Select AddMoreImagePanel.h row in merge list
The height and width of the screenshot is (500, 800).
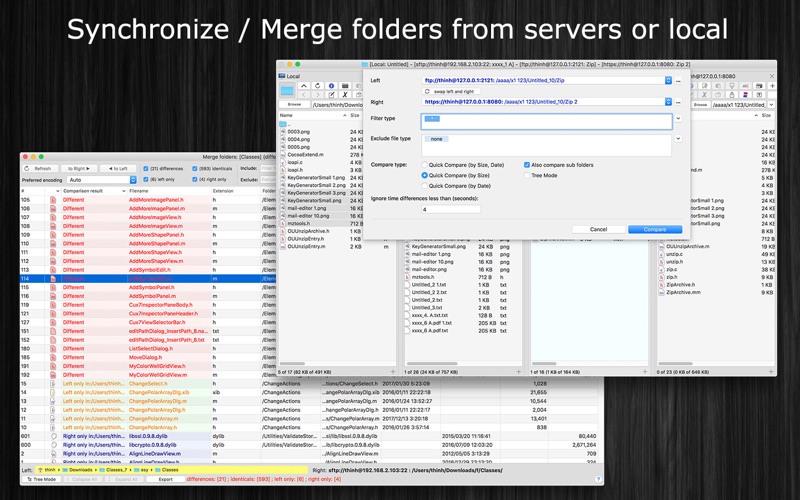coord(148,200)
